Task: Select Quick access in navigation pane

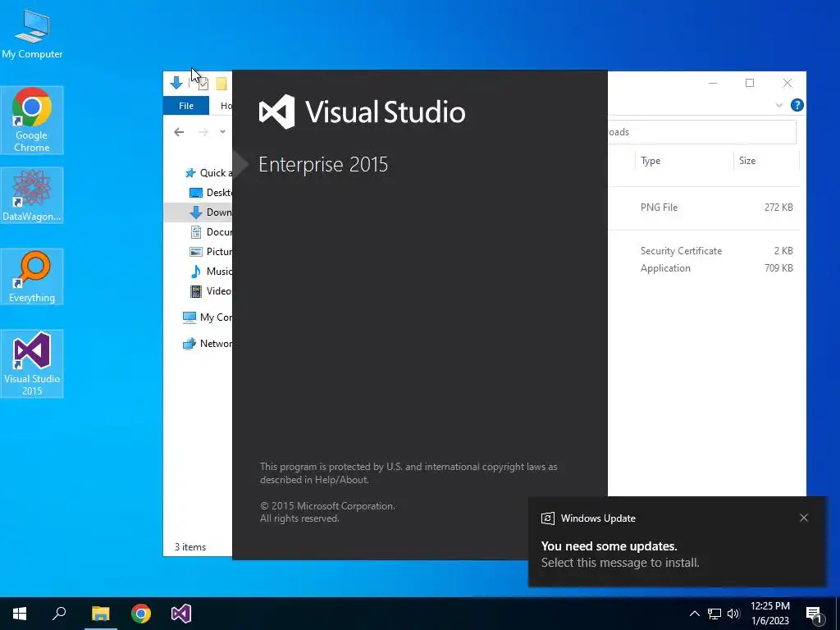Action: point(208,172)
